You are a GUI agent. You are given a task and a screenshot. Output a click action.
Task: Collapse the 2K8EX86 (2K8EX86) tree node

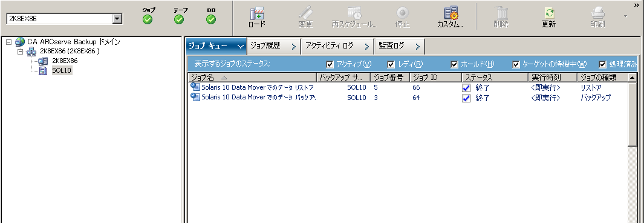21,52
